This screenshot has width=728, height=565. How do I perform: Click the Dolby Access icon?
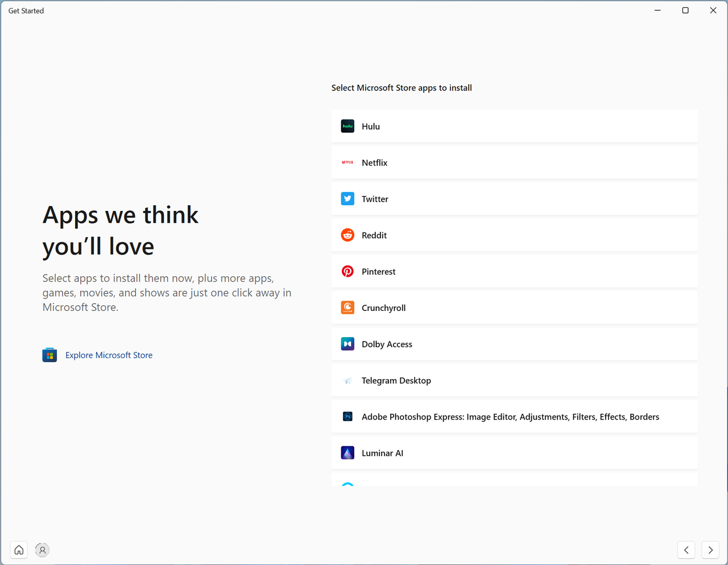[348, 344]
